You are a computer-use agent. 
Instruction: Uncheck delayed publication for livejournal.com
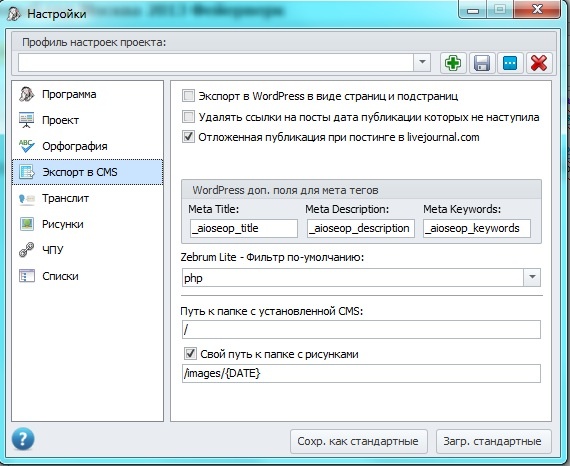coord(188,137)
